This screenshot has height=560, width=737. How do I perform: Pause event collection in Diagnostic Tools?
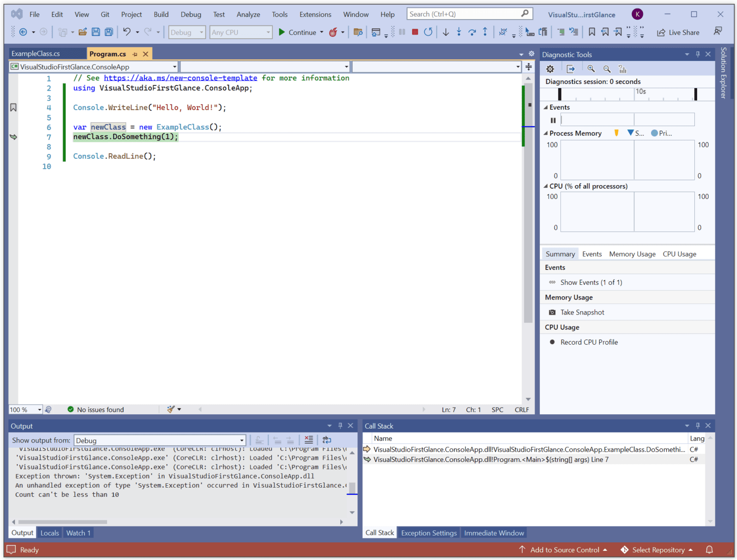(553, 120)
